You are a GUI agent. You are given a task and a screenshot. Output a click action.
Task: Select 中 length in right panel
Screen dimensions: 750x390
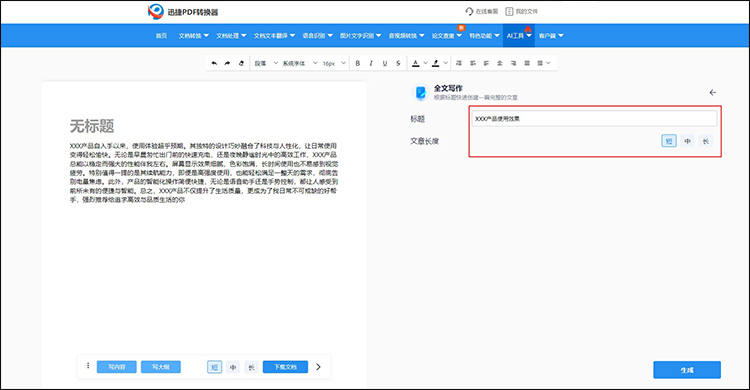[x=687, y=141]
